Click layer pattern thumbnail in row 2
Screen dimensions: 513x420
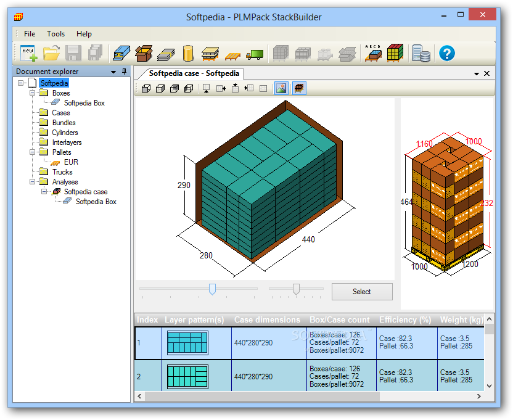coord(187,377)
